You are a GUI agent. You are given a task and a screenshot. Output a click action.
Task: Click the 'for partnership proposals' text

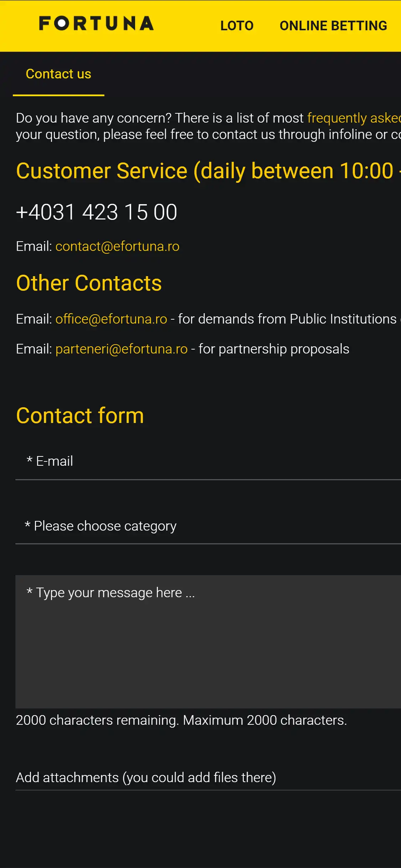[x=274, y=349]
